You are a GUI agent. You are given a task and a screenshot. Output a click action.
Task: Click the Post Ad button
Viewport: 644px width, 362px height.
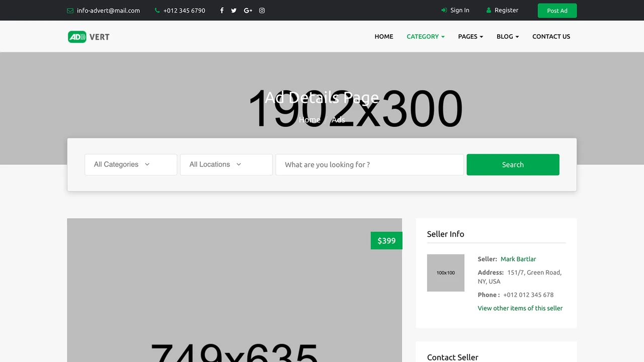pyautogui.click(x=557, y=11)
